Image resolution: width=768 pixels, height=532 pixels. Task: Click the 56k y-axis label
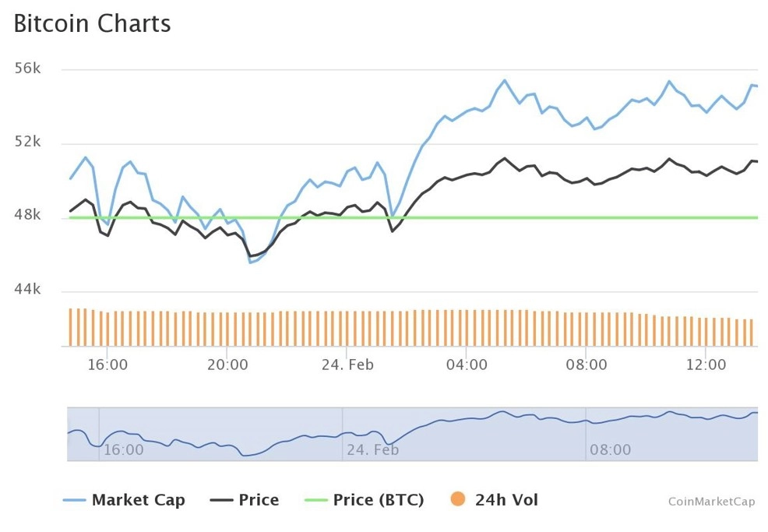coord(27,68)
